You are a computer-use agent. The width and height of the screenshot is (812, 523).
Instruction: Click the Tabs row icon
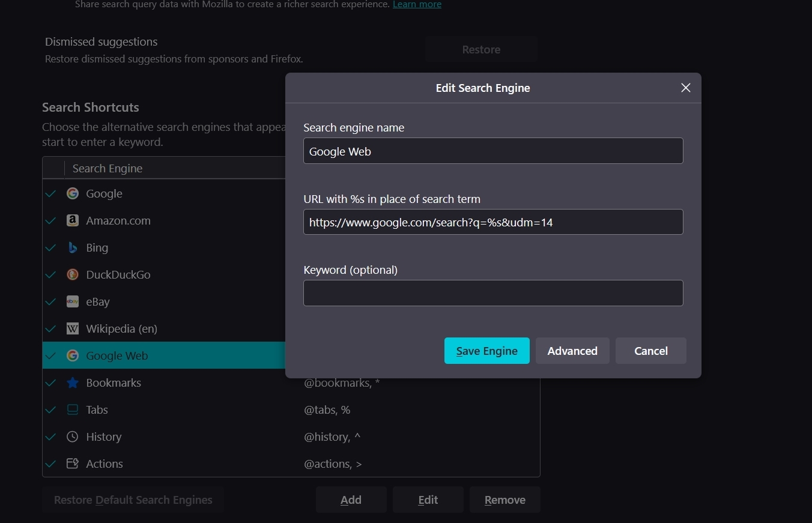73,410
